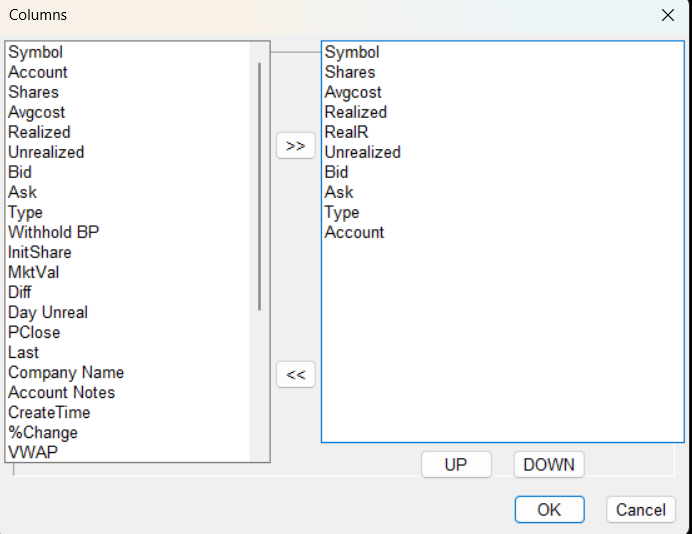The image size is (692, 534).
Task: Move selected column DOWN
Action: click(549, 465)
